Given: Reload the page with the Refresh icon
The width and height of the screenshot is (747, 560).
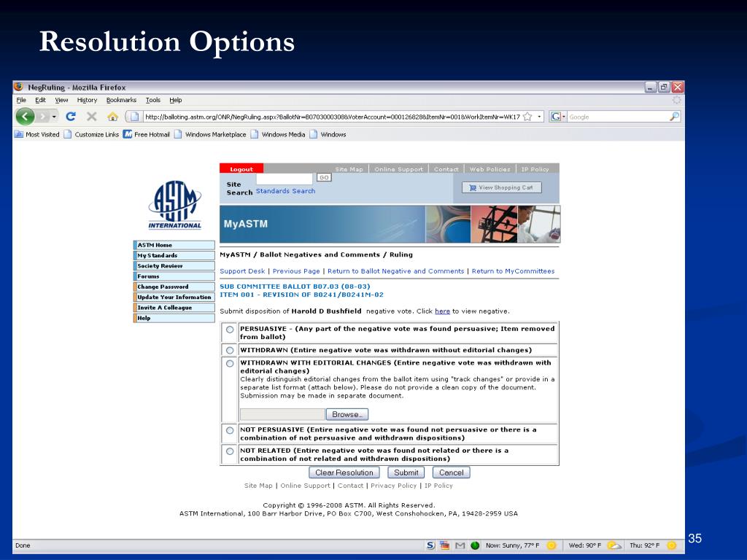Looking at the screenshot, I should pyautogui.click(x=71, y=116).
